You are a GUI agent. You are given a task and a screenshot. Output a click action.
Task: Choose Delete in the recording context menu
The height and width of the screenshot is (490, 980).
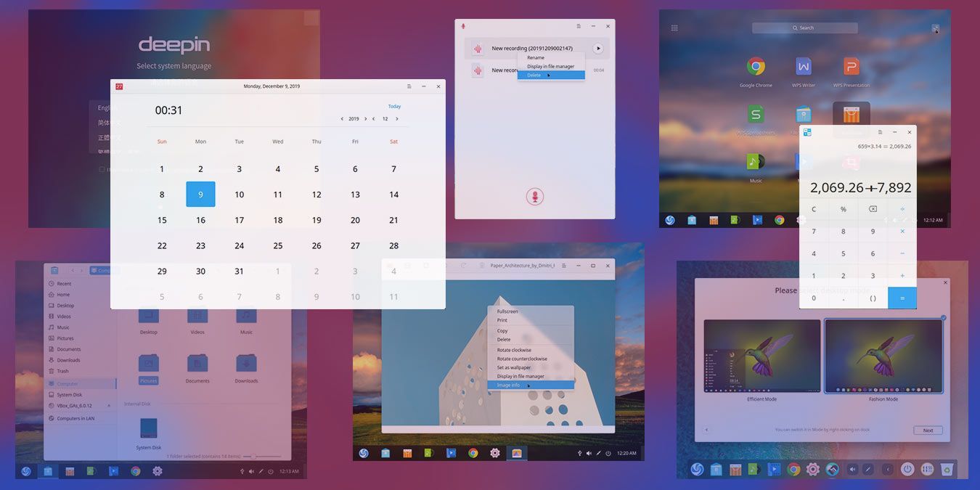coord(534,75)
